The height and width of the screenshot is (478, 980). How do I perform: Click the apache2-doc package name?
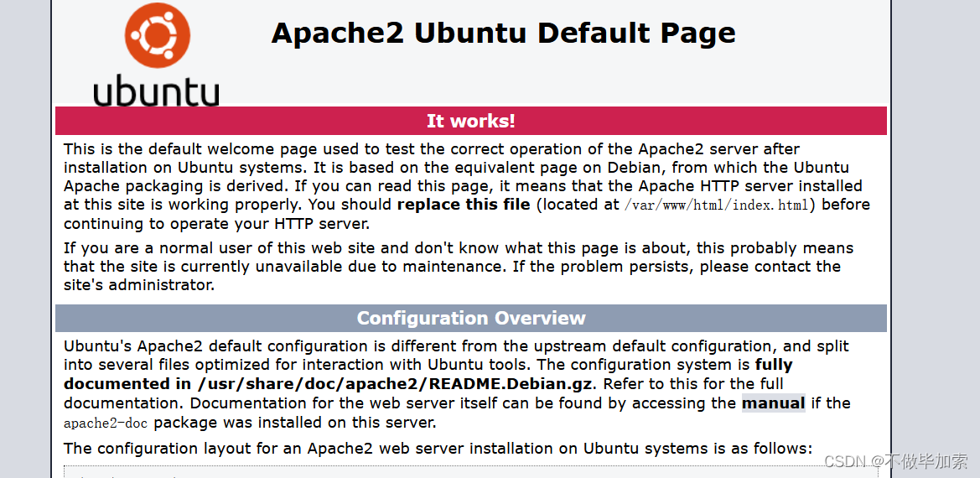(106, 423)
